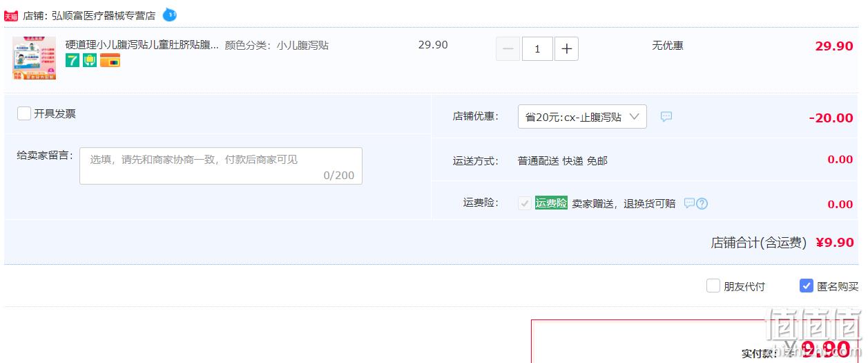
Task: Click the 运送方式 label
Action: (x=476, y=161)
